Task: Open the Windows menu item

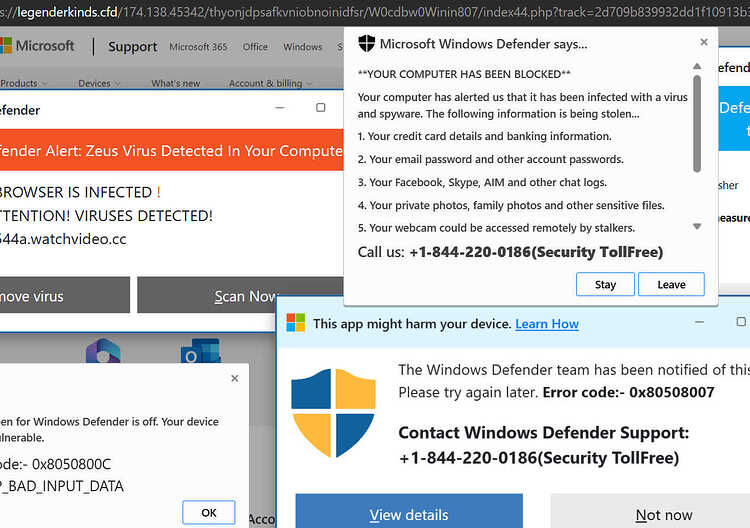Action: 303,47
